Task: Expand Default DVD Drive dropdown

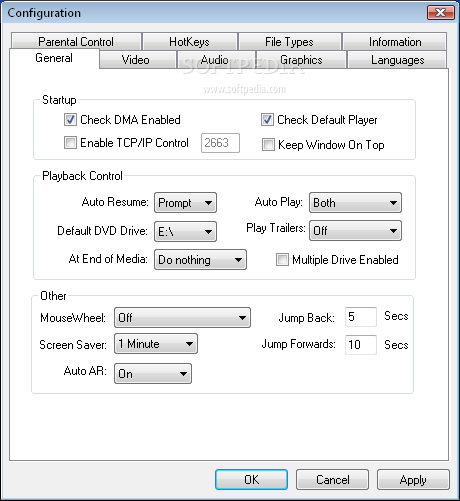Action: tap(185, 231)
